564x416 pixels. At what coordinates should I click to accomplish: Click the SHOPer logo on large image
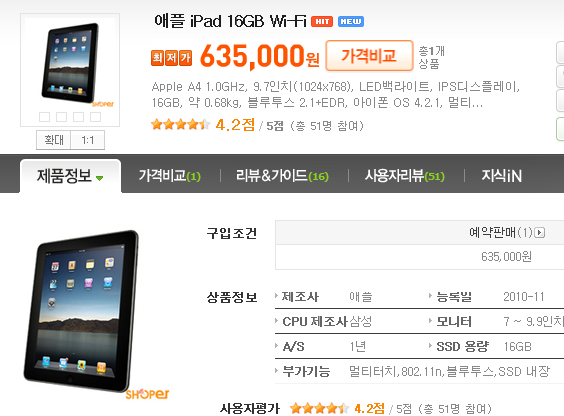[x=147, y=394]
